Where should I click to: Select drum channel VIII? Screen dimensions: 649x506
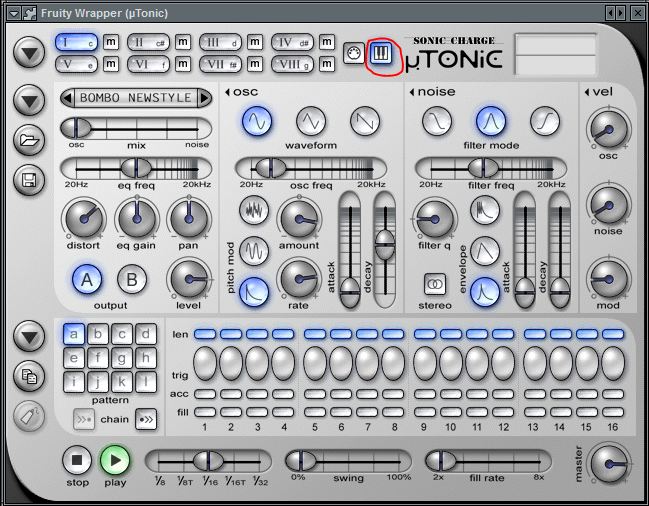(x=292, y=65)
